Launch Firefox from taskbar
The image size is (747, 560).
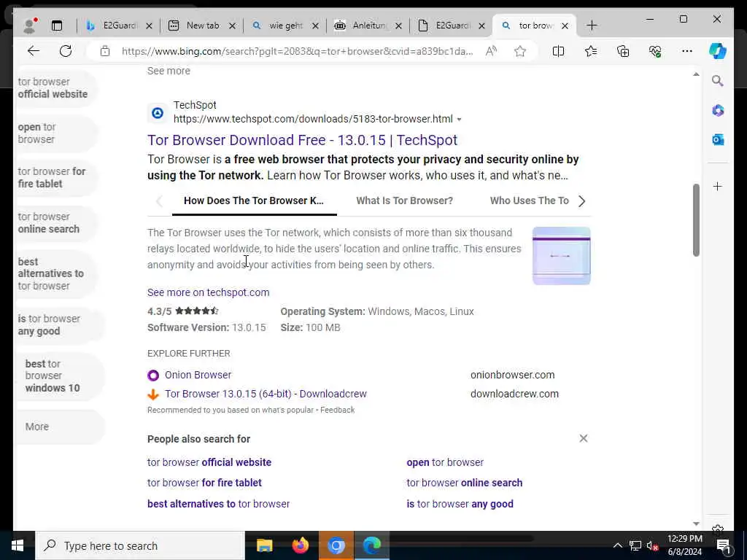[x=300, y=545]
